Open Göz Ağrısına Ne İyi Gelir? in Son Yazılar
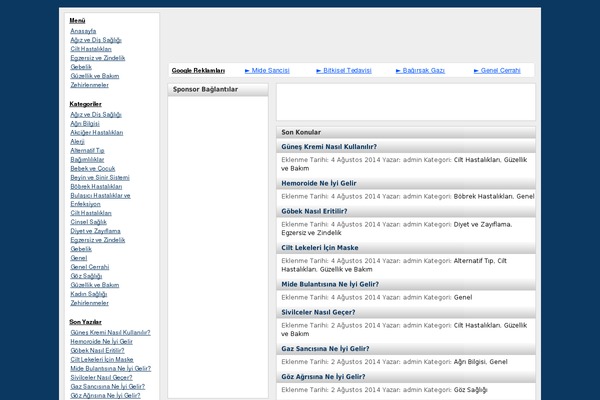 click(x=105, y=395)
